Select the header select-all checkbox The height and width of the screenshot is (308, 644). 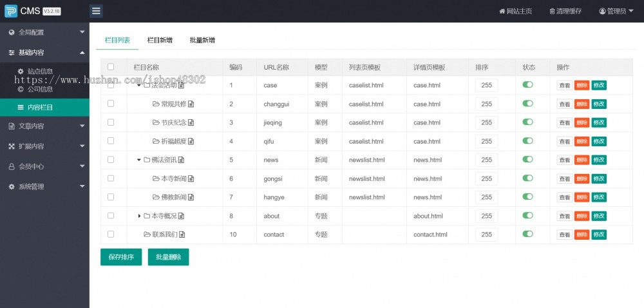(x=111, y=66)
